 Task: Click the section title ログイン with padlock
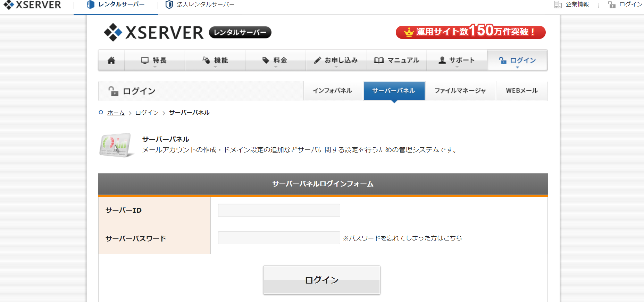(x=132, y=91)
